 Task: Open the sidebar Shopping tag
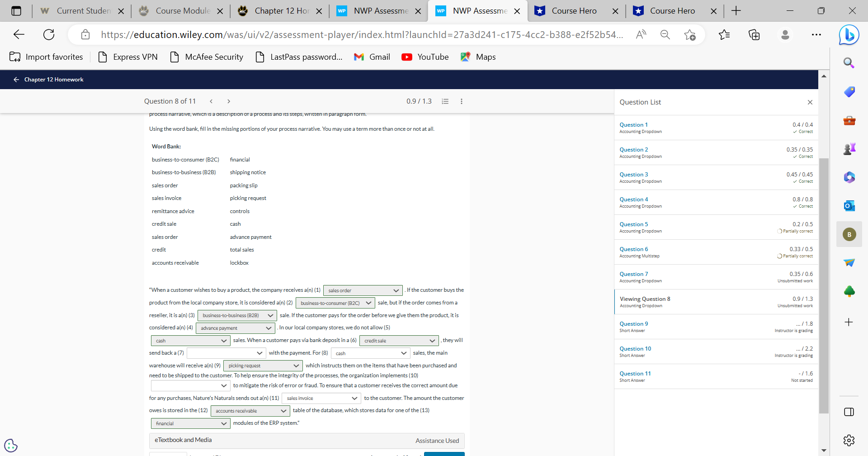click(849, 92)
